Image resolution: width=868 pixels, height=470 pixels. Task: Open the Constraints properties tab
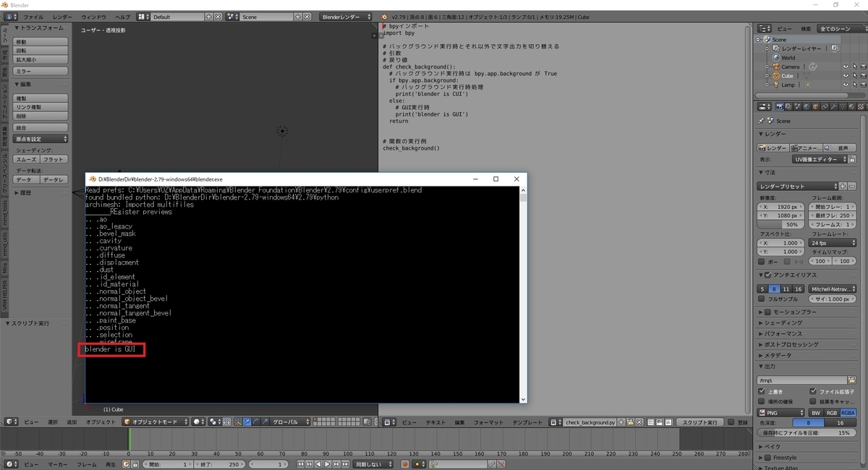tap(825, 106)
